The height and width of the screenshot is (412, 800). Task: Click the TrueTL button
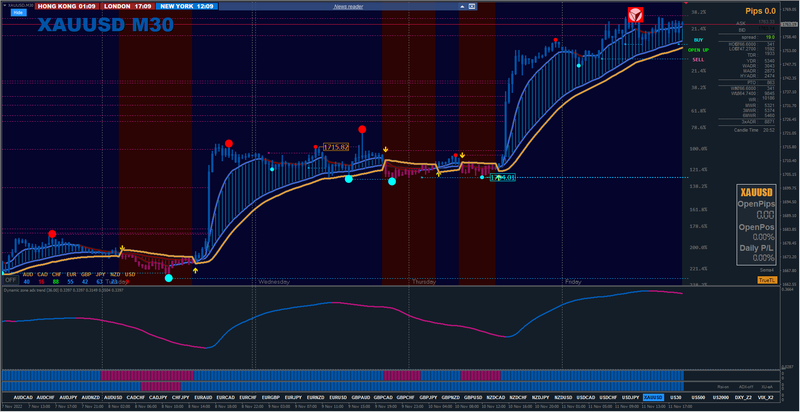tap(765, 280)
